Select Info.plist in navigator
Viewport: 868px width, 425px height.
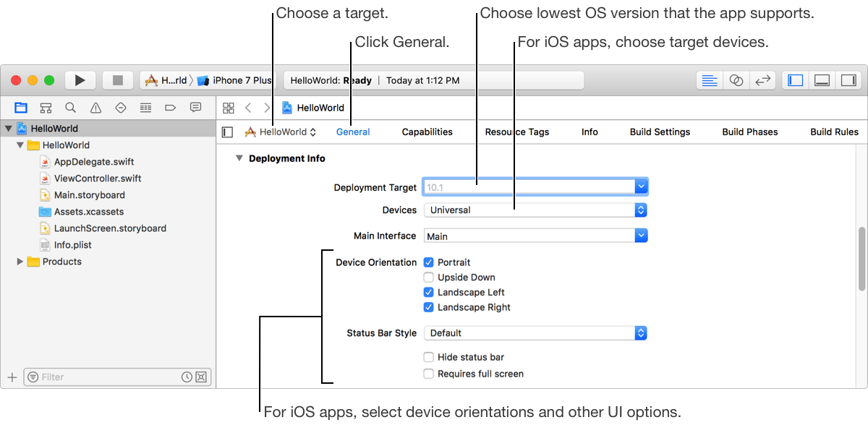72,245
